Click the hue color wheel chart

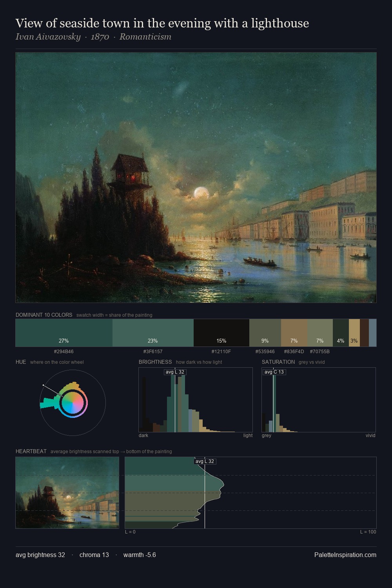click(x=73, y=403)
